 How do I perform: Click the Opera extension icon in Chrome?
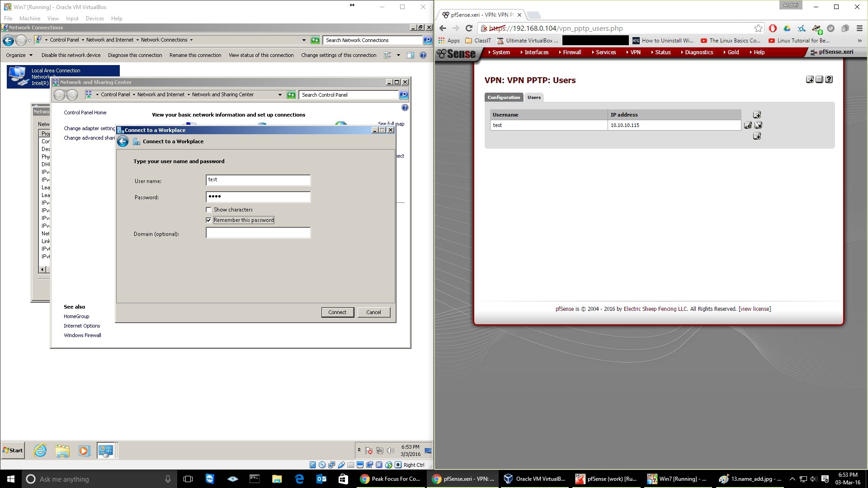[x=773, y=28]
